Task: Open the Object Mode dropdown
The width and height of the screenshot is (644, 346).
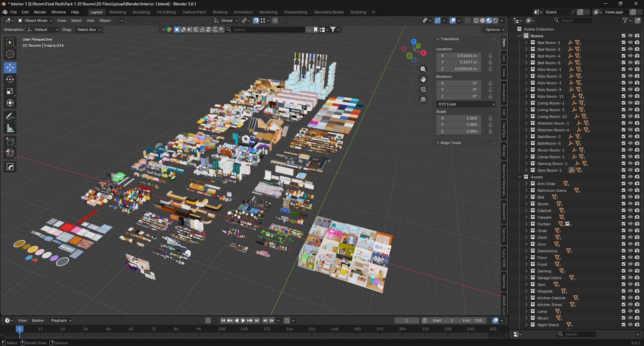Action: [x=35, y=20]
